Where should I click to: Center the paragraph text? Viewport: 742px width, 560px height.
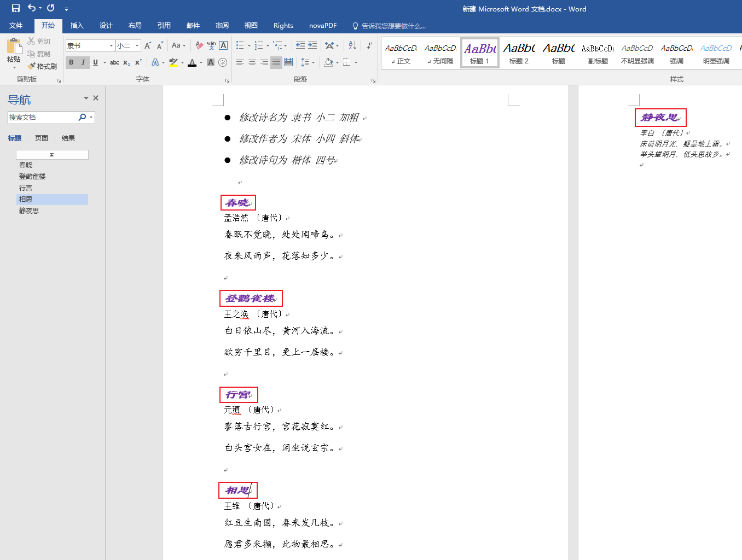click(x=252, y=62)
